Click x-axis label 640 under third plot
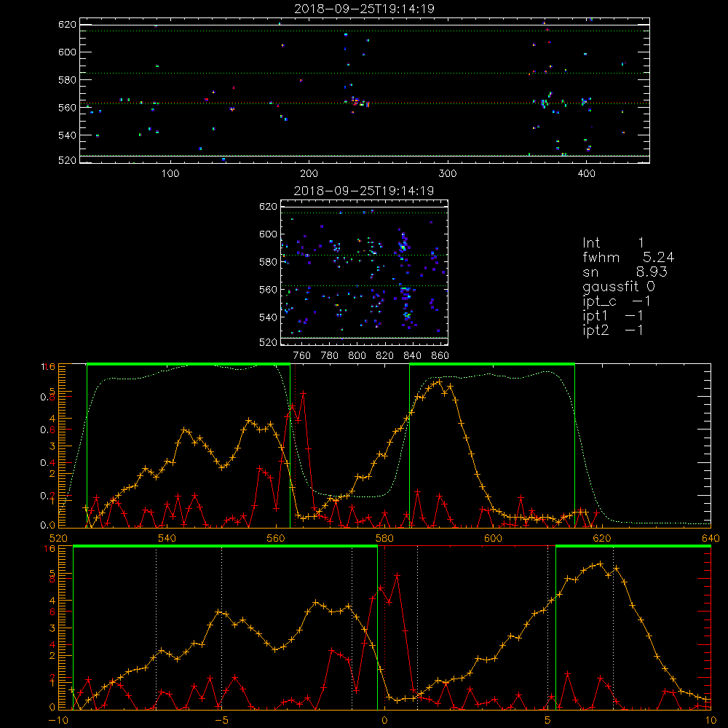This screenshot has width=728, height=728. coord(711,539)
